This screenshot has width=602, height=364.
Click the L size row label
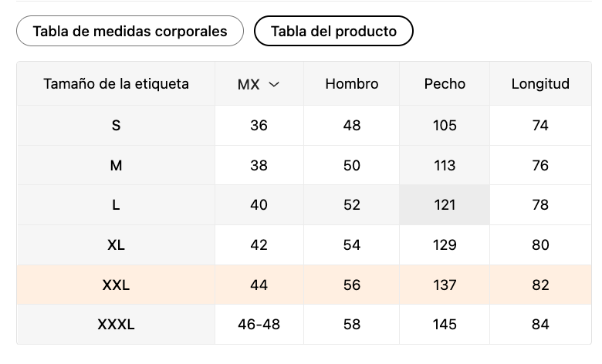click(x=116, y=205)
